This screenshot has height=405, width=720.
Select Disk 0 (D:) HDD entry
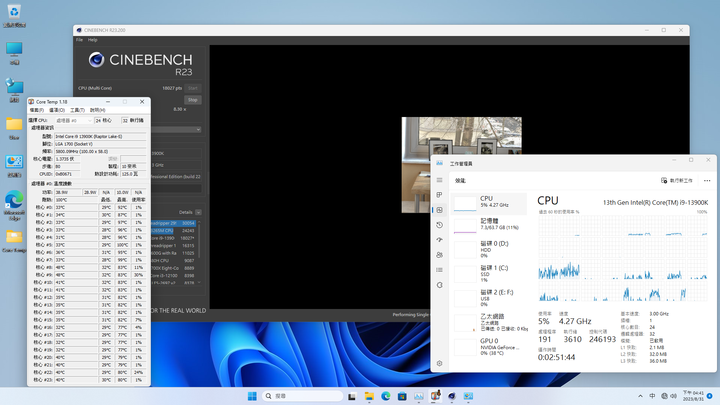pos(489,249)
